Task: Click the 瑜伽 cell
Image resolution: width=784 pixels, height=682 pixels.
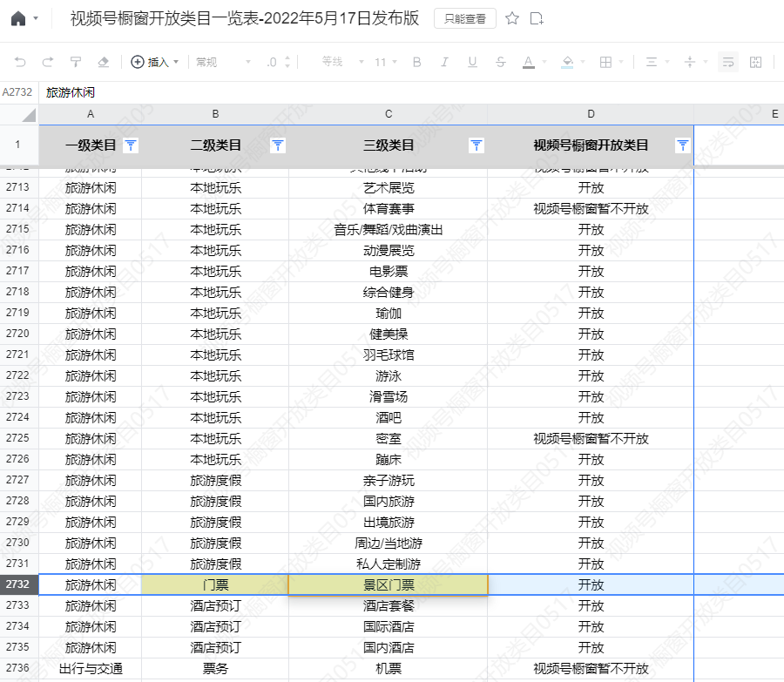Action: [x=389, y=314]
